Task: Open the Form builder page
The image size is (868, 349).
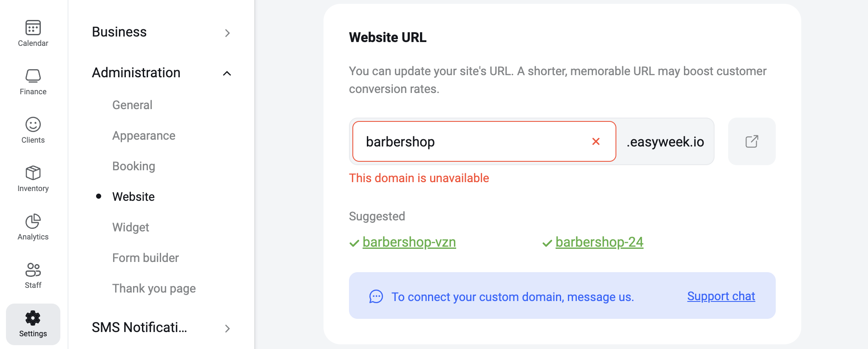Action: click(x=145, y=258)
